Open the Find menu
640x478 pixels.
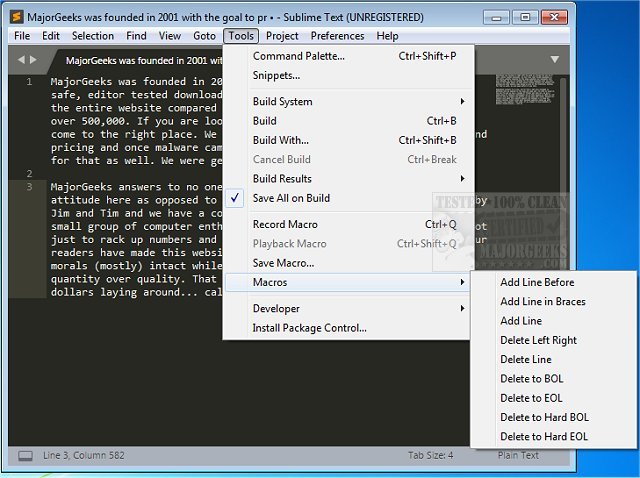point(136,36)
